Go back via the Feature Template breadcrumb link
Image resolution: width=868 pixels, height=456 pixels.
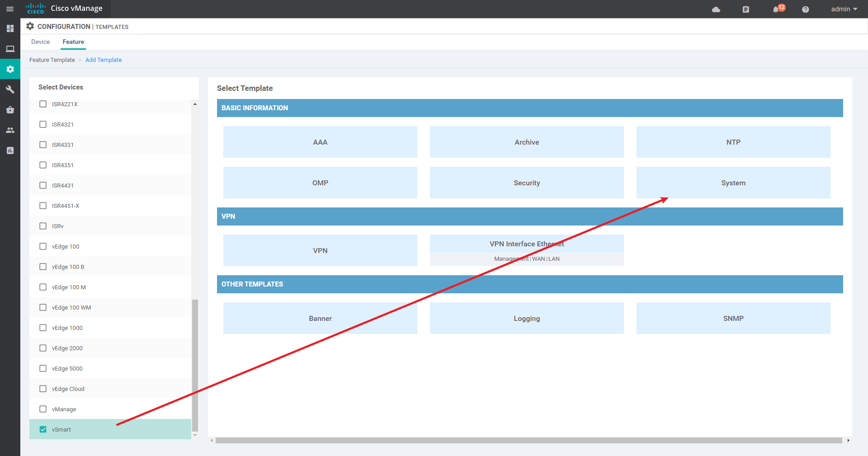pos(52,60)
